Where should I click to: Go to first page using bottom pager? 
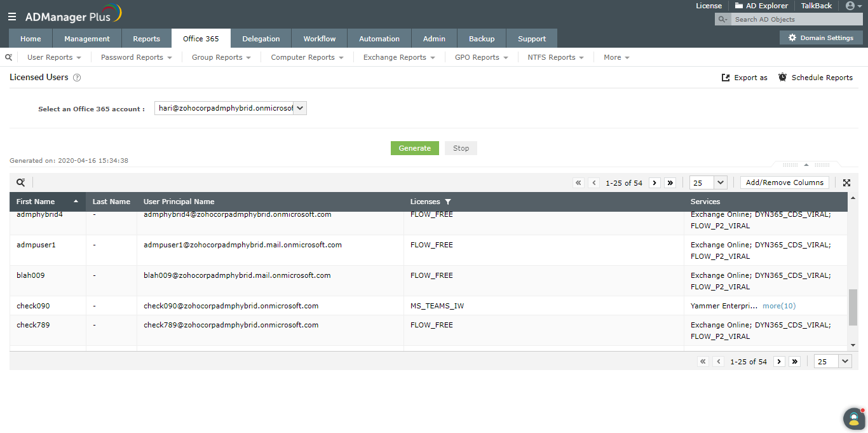pyautogui.click(x=703, y=361)
